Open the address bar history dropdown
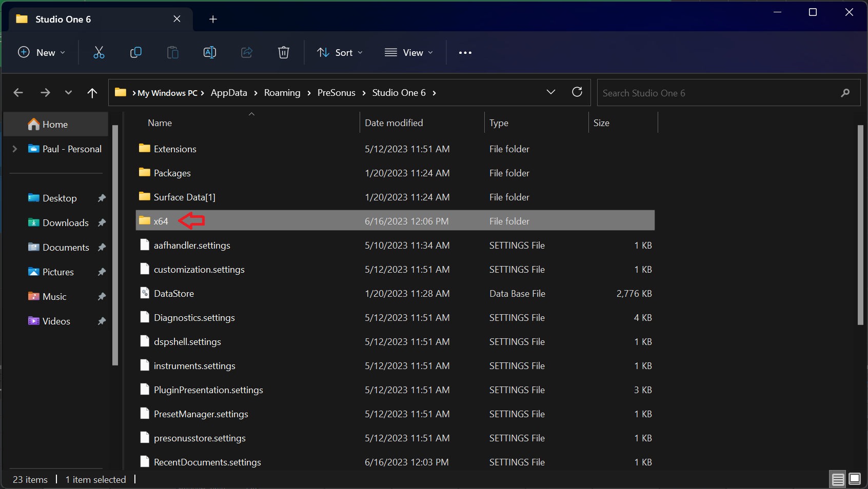This screenshot has height=489, width=868. [x=551, y=92]
